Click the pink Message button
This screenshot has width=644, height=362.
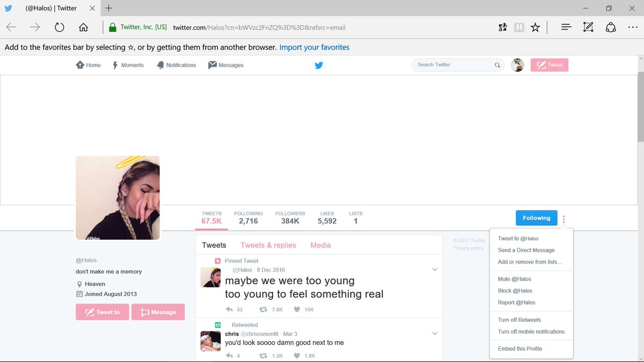pos(158,312)
